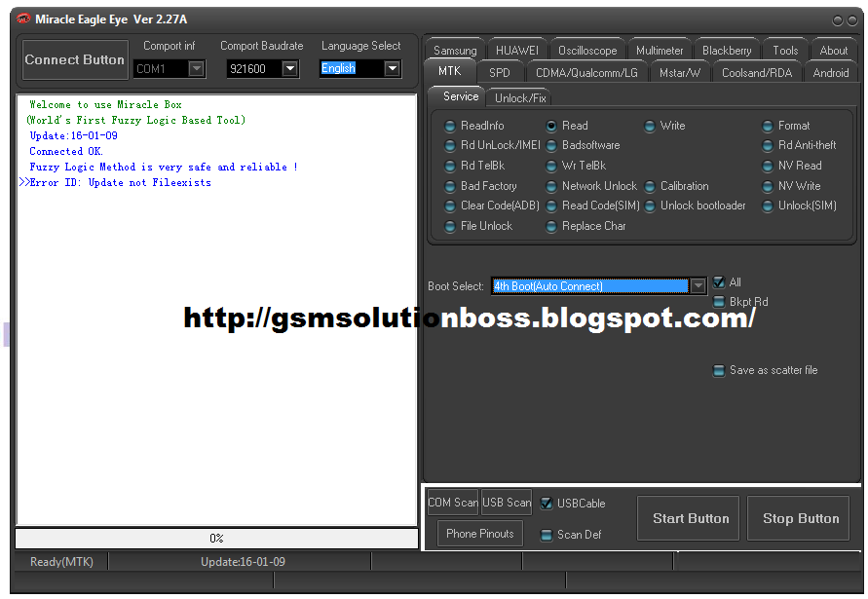
Task: Open the Oscilloscope tab
Action: pos(587,51)
